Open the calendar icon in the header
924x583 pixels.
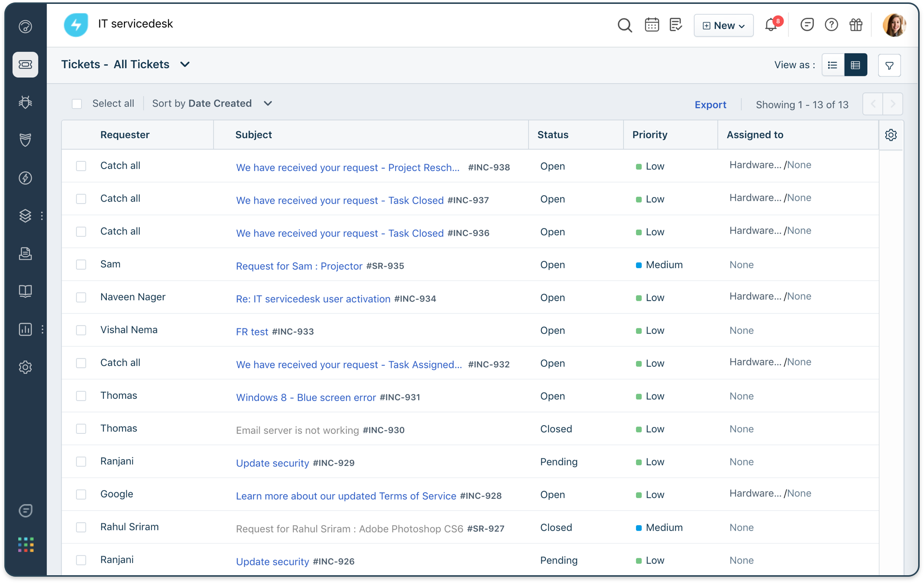tap(651, 24)
